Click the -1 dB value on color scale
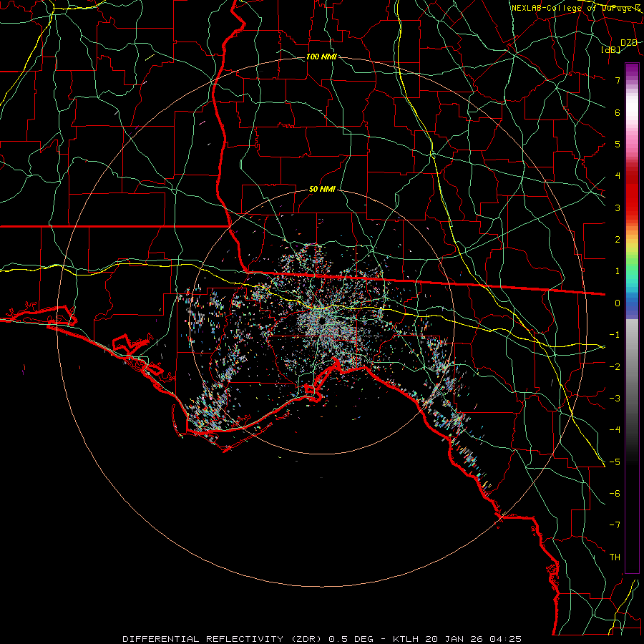The image size is (644, 644). coord(615,335)
